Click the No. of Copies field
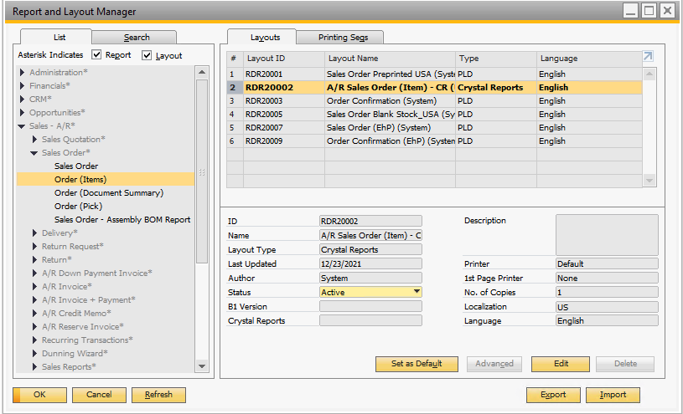Image resolution: width=683 pixels, height=414 pixels. click(x=607, y=292)
